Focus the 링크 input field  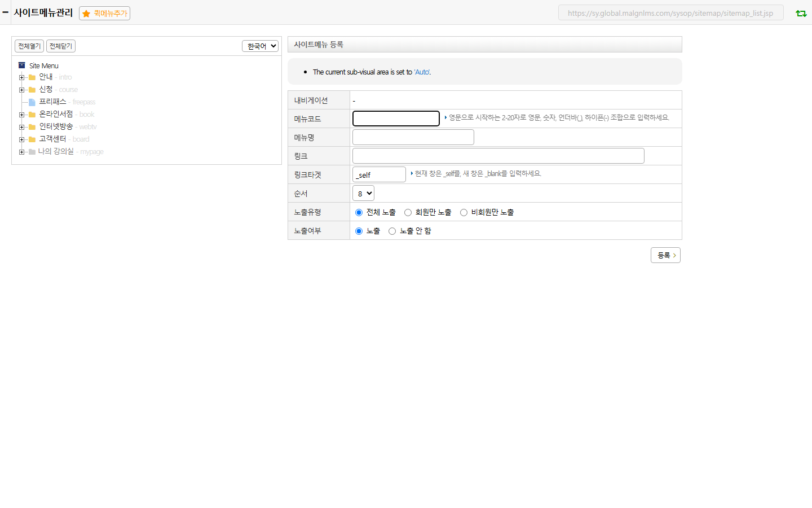click(498, 156)
